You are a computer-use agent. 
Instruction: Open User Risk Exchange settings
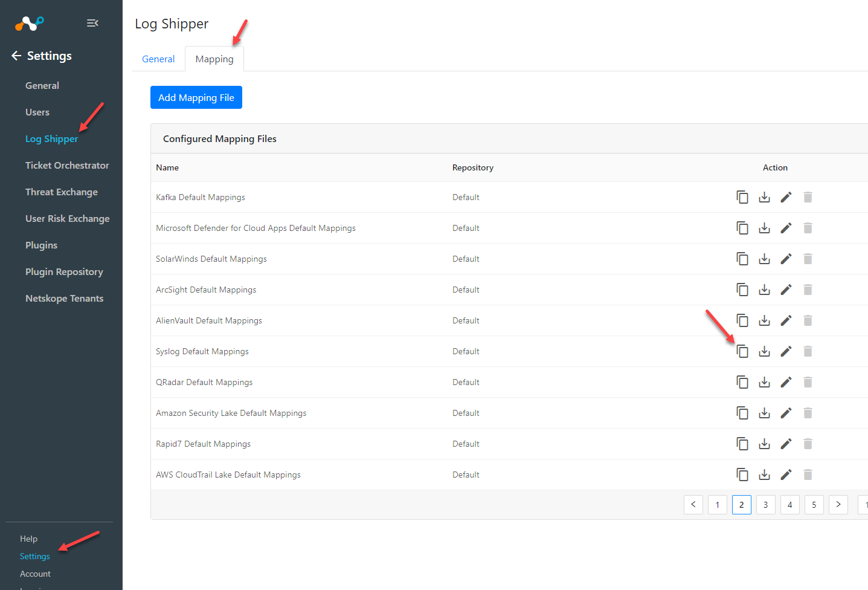(68, 219)
